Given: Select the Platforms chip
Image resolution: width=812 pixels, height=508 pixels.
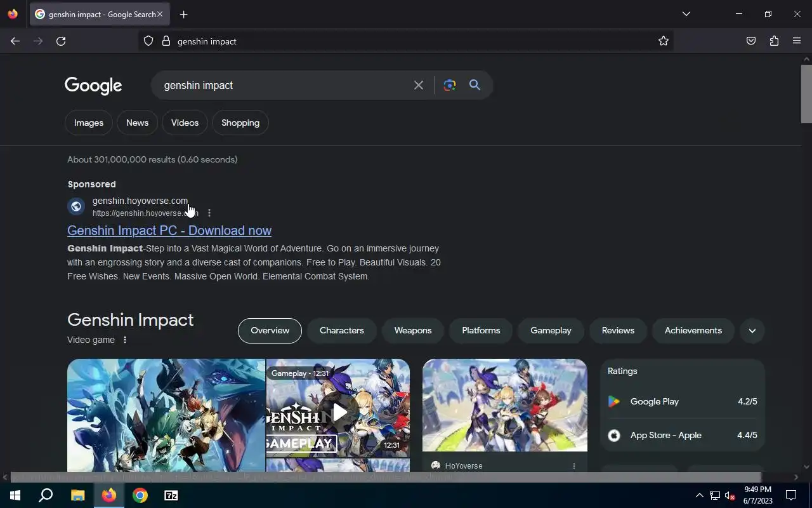Looking at the screenshot, I should [x=481, y=330].
